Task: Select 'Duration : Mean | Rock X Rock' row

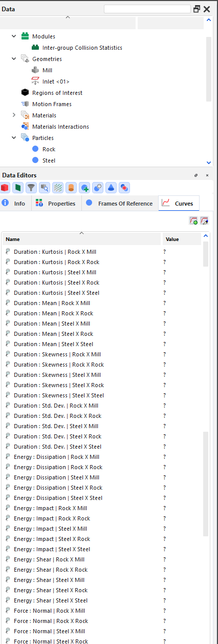Action: point(102,313)
